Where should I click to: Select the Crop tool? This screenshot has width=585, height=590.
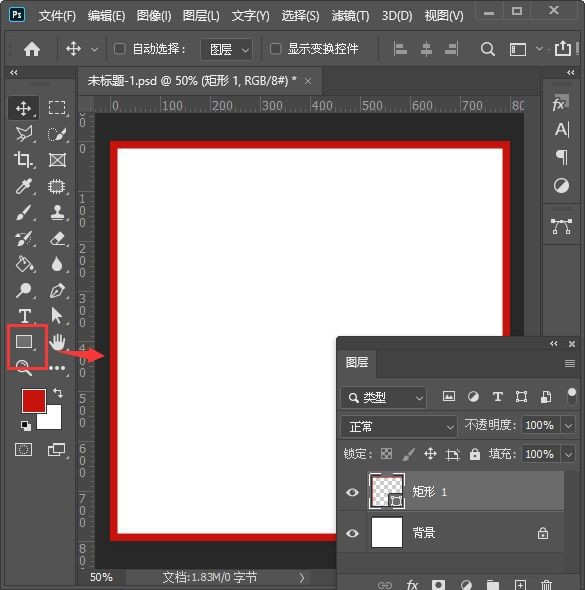24,160
